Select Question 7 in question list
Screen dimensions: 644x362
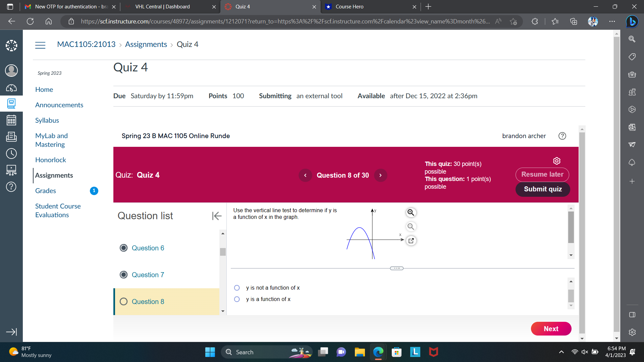click(148, 275)
